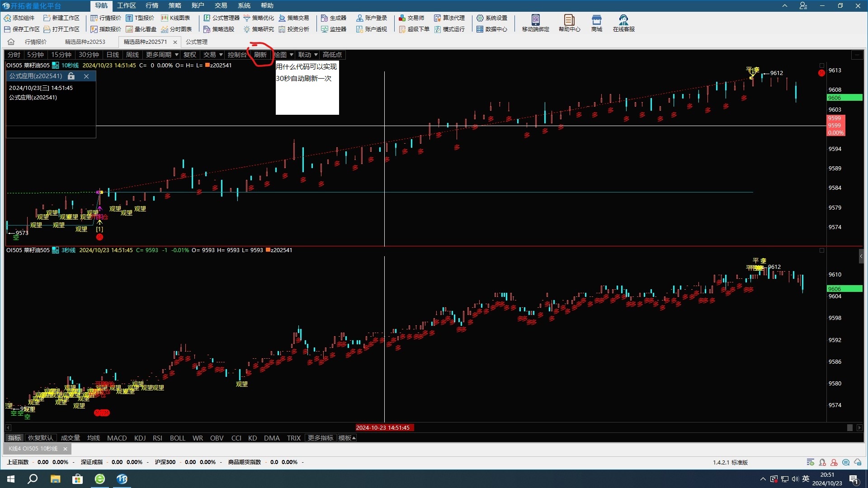Open 投资分析 toolbar icon
Viewport: 868px width, 488px height.
(x=282, y=29)
